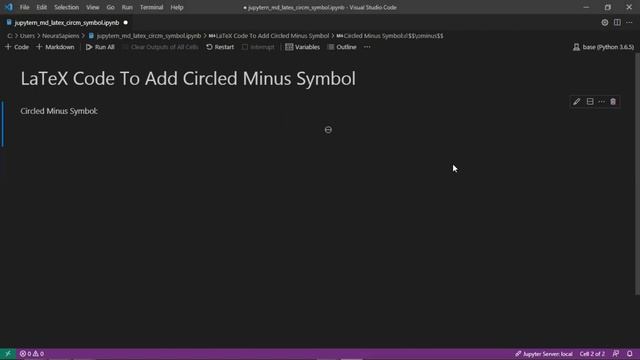Click the Users breadcrumb
The width and height of the screenshot is (640, 360).
click(27, 36)
